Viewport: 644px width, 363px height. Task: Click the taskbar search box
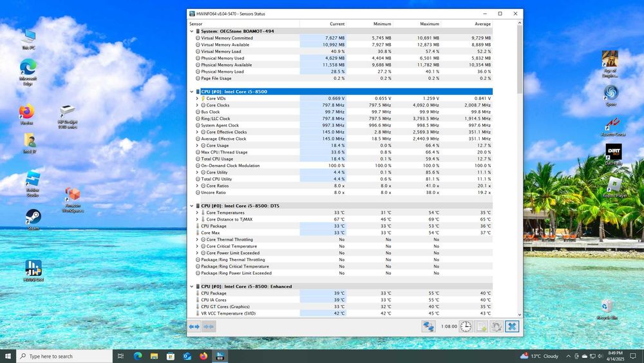coord(64,356)
